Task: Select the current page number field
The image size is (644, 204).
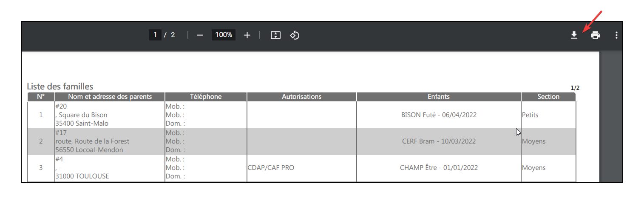Action: (155, 35)
